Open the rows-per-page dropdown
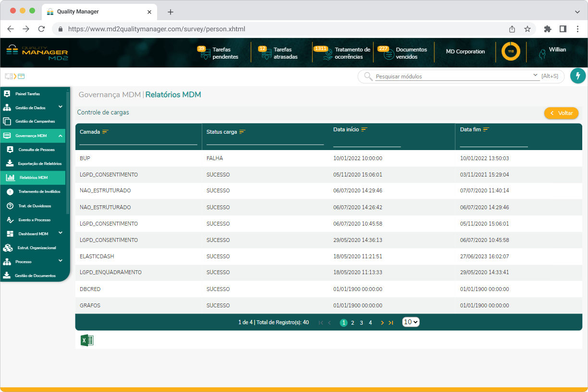 [411, 322]
